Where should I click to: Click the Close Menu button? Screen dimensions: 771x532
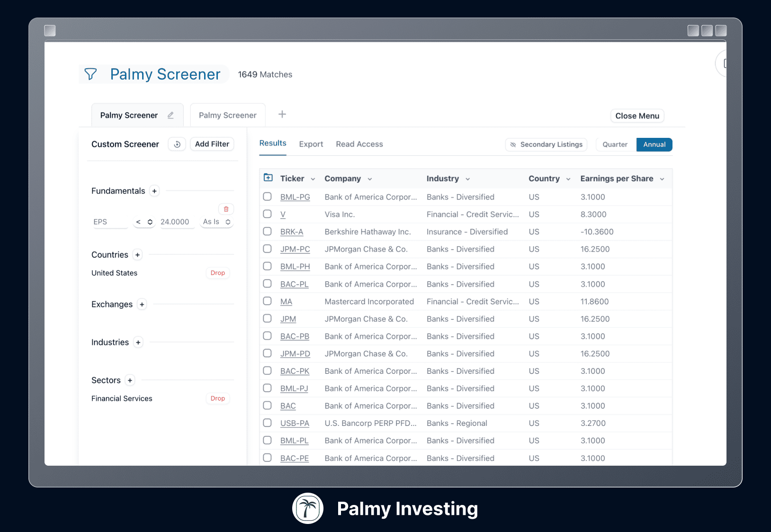637,116
